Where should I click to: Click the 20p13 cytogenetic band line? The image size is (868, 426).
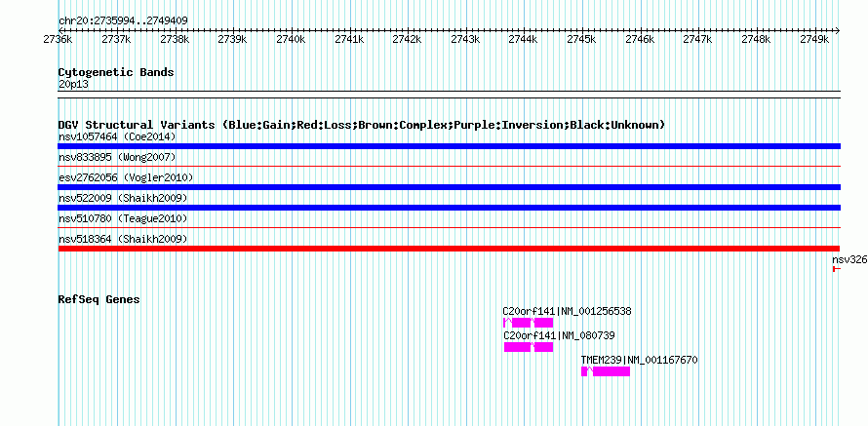coord(449,95)
